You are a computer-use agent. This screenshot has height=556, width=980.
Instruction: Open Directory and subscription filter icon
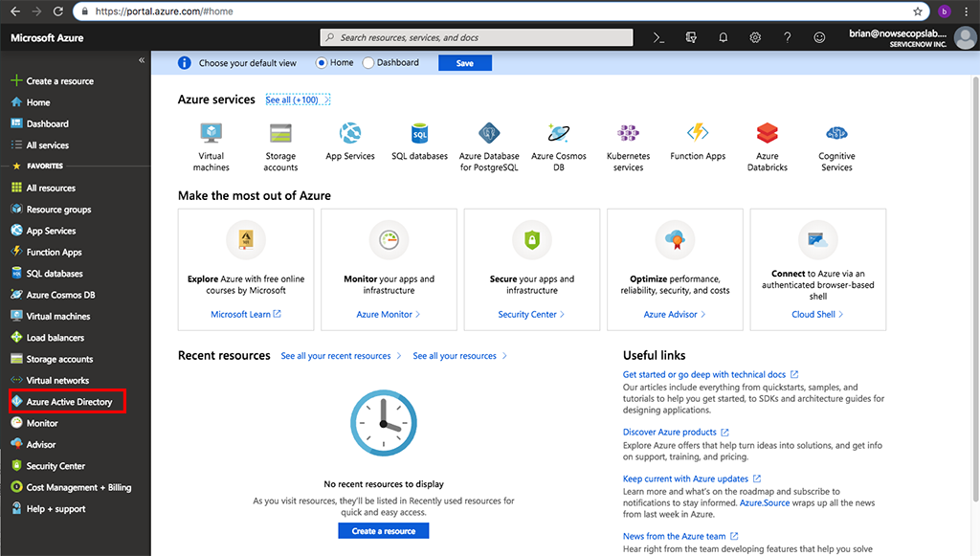coord(691,37)
